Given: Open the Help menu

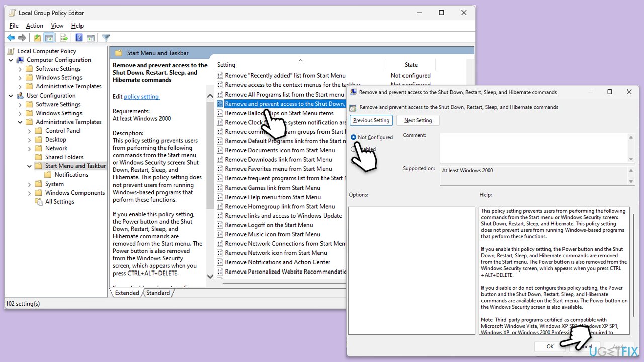Looking at the screenshot, I should 77,26.
